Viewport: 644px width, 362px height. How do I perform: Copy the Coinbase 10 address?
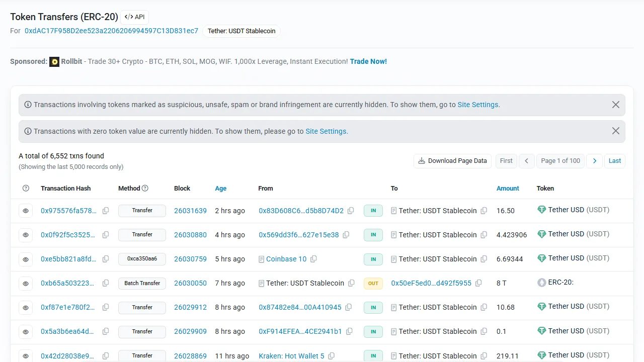(x=313, y=259)
